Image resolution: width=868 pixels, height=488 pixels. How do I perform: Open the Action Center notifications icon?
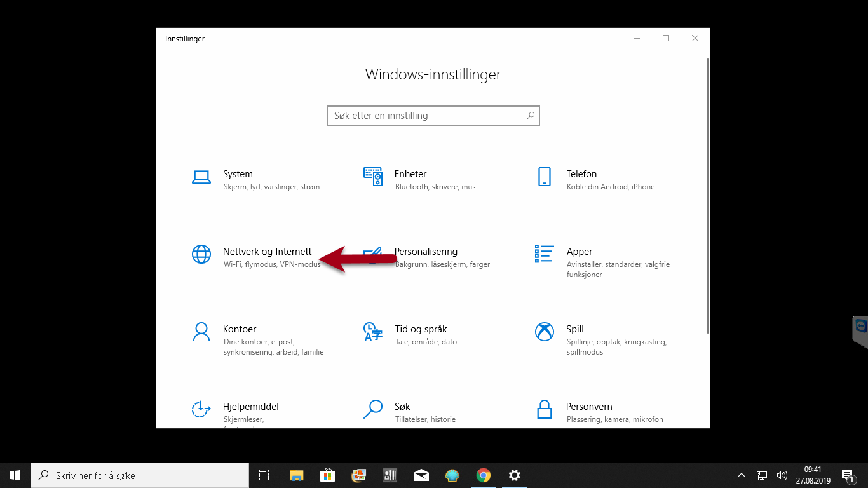(x=847, y=475)
